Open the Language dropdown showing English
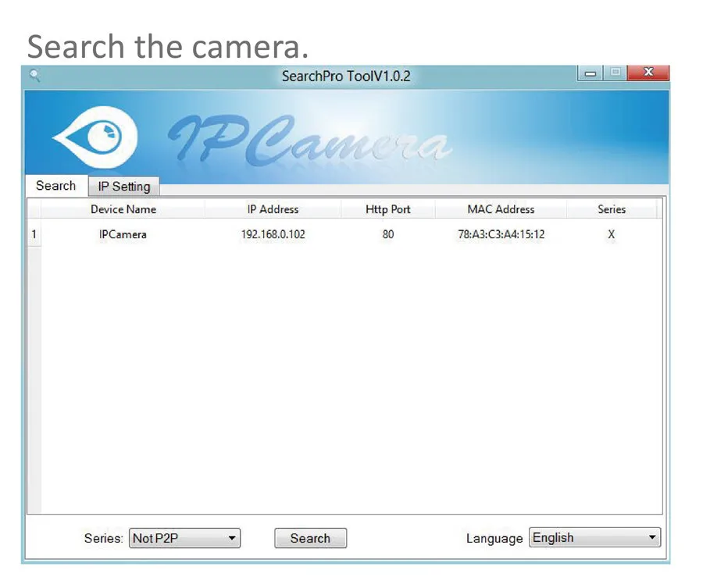The height and width of the screenshot is (588, 703). (595, 537)
